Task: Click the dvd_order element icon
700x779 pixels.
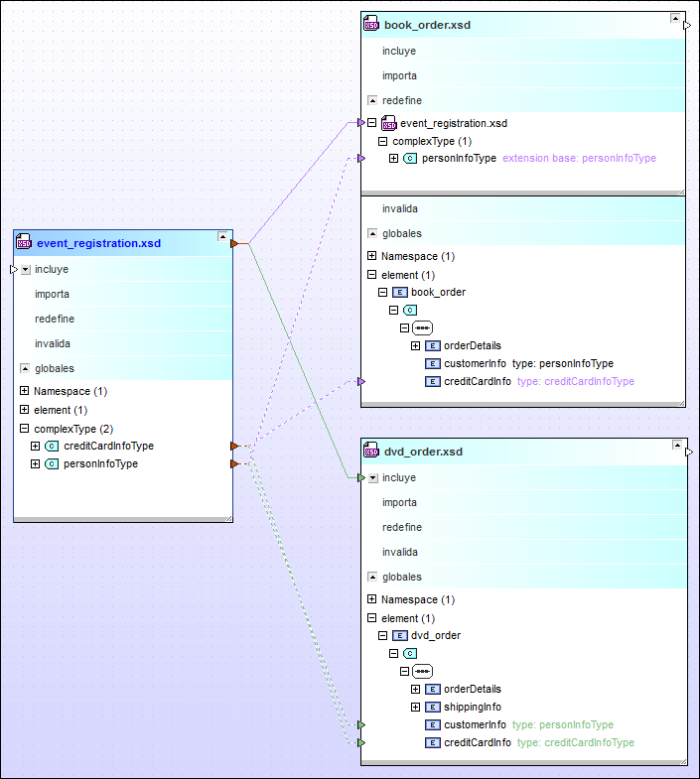Action: 399,636
